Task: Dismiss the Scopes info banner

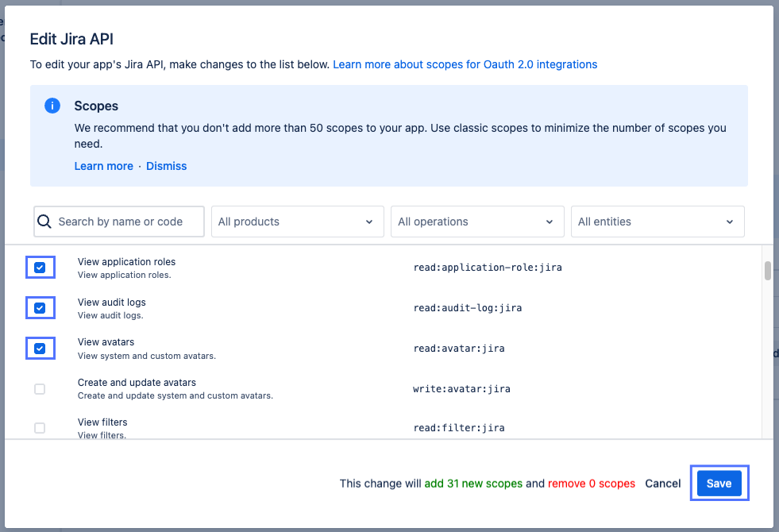Action: click(167, 166)
